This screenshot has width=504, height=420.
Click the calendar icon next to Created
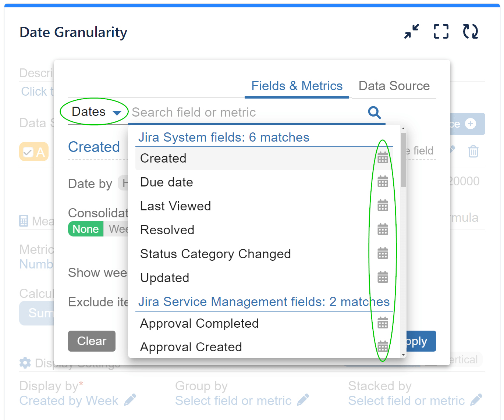383,158
